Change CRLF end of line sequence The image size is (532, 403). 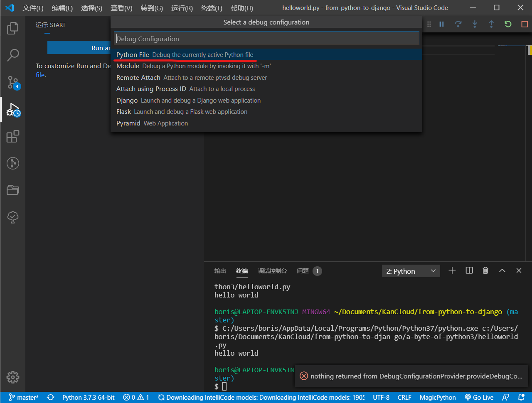click(404, 397)
